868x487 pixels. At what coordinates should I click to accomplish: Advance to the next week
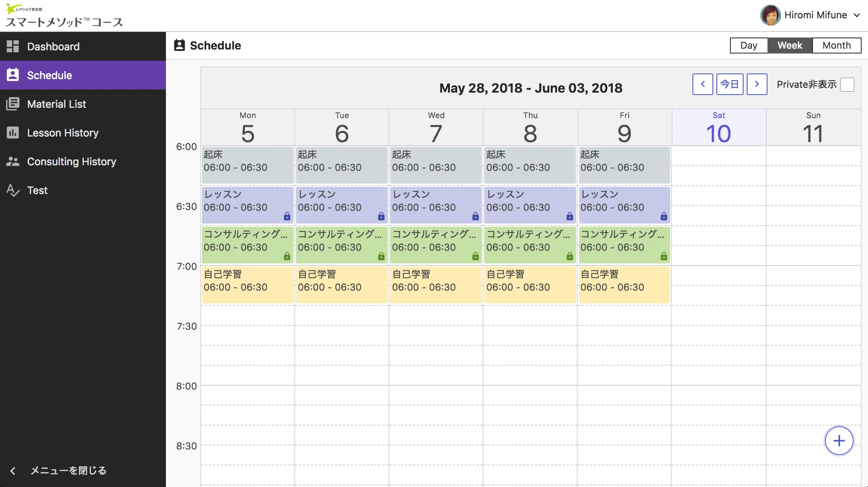pos(757,84)
